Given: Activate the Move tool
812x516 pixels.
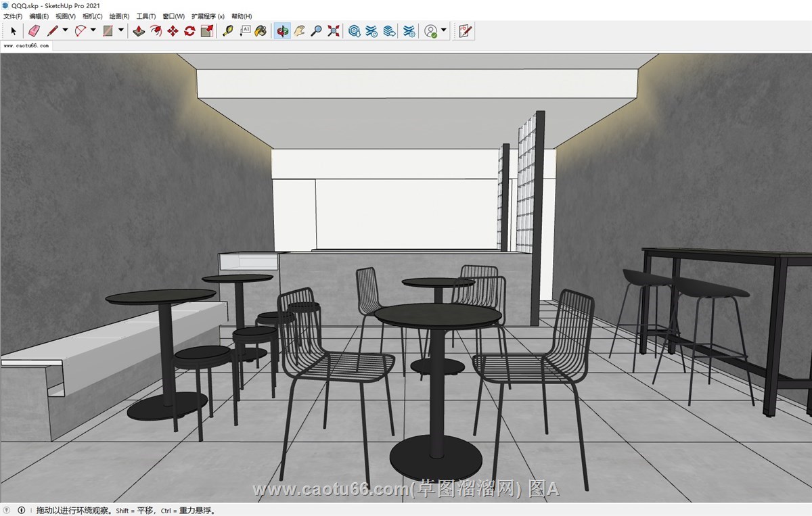Looking at the screenshot, I should pyautogui.click(x=173, y=30).
